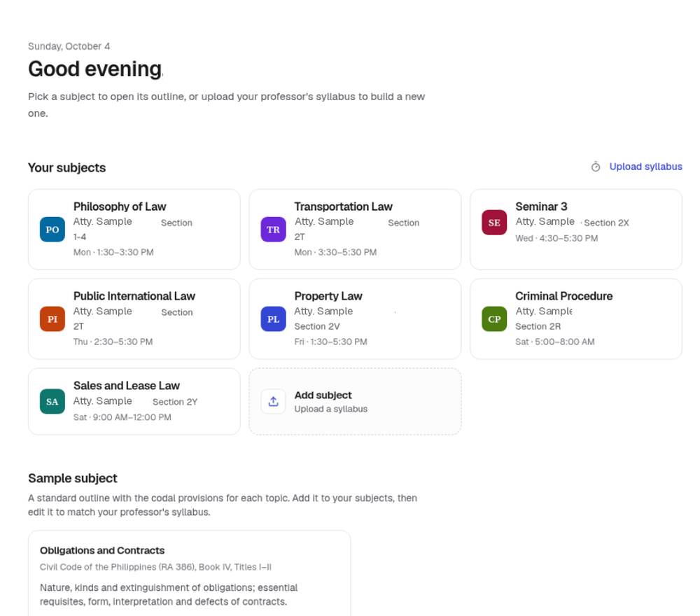Click the Sunday, October 4 date text
The image size is (700, 616).
(69, 46)
